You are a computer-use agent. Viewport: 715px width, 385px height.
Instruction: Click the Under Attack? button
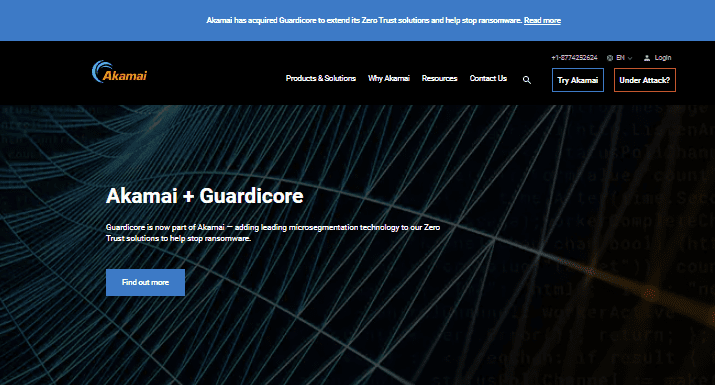(x=645, y=80)
